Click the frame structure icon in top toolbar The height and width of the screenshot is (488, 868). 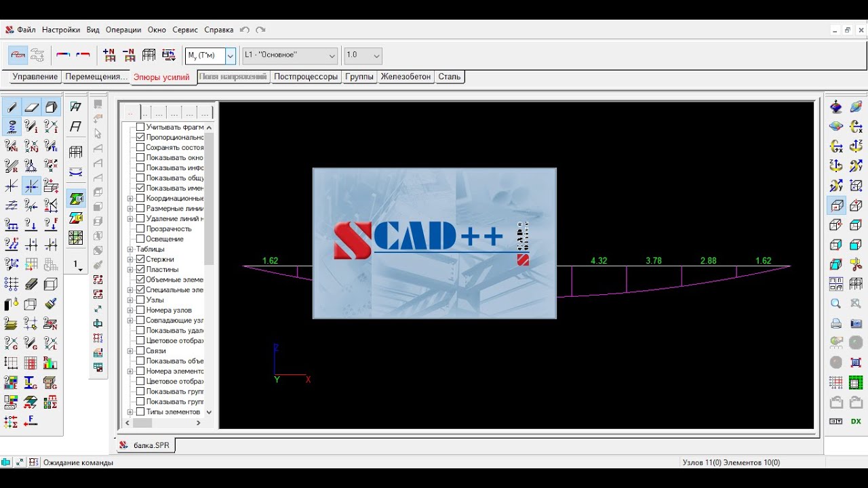click(149, 55)
